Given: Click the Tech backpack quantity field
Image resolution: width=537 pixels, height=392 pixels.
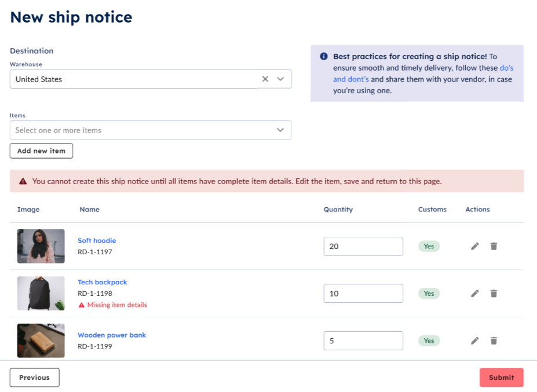Looking at the screenshot, I should click(363, 294).
